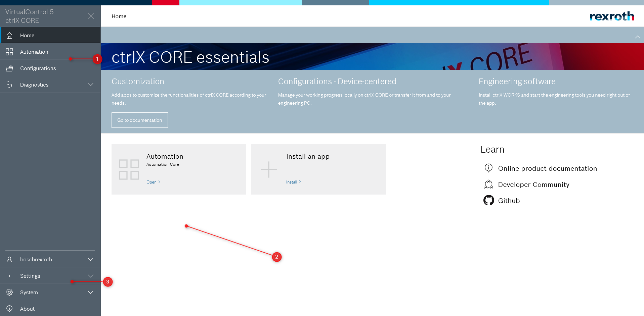The width and height of the screenshot is (644, 316).
Task: Expand the boschrexroth user menu chevron
Action: pyautogui.click(x=90, y=260)
